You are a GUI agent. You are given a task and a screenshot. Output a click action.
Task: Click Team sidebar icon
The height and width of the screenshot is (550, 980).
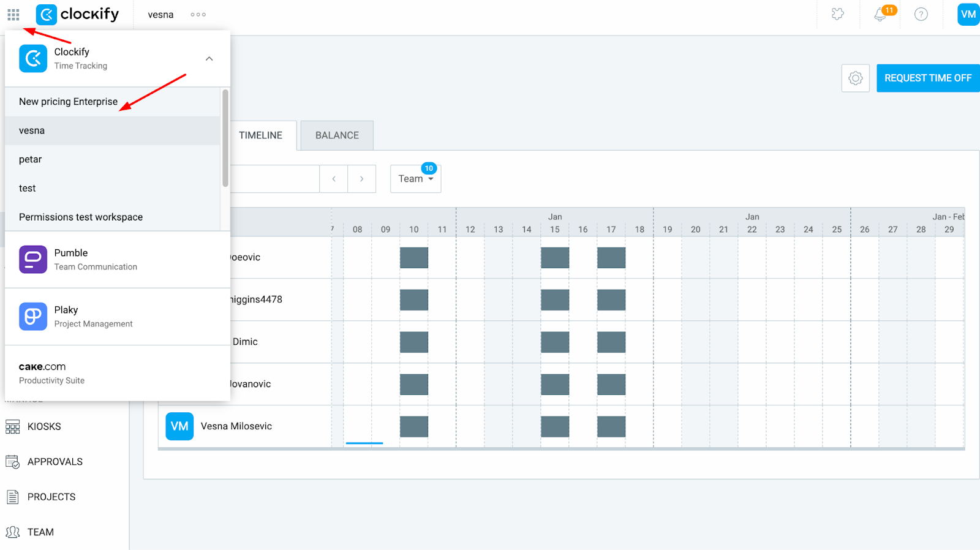13,532
